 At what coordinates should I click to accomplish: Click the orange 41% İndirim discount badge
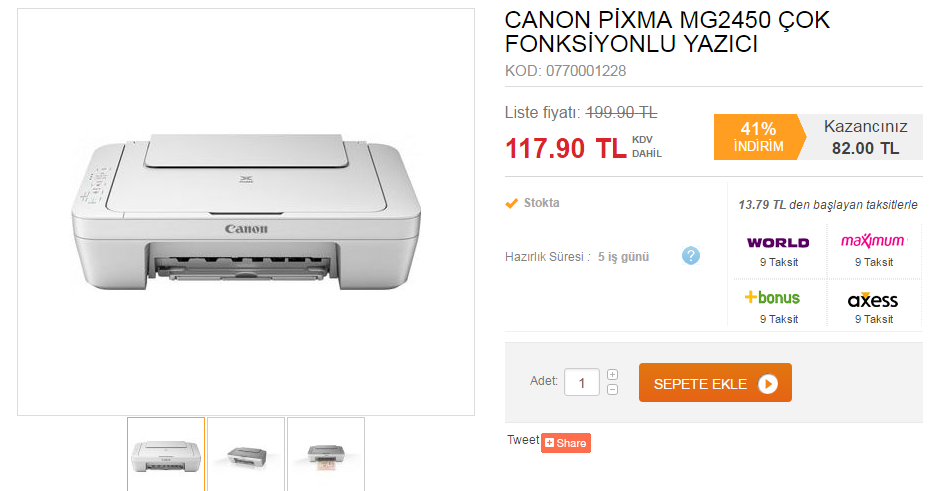(759, 137)
